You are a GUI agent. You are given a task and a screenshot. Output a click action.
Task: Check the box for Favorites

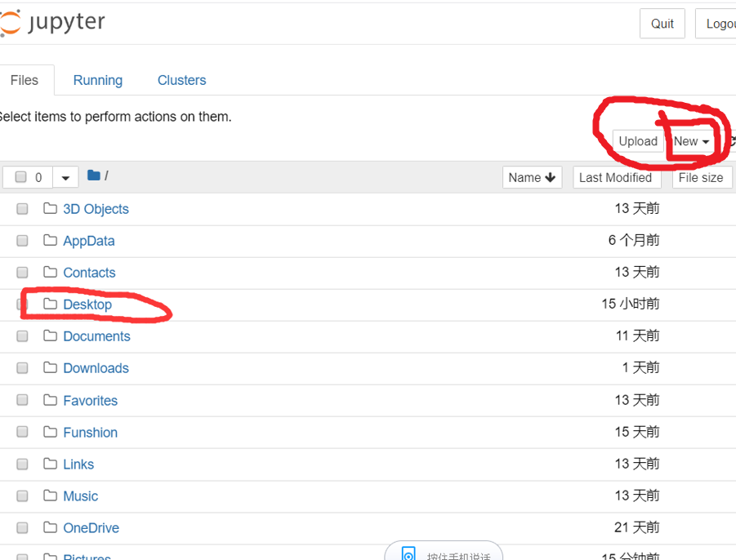(22, 400)
